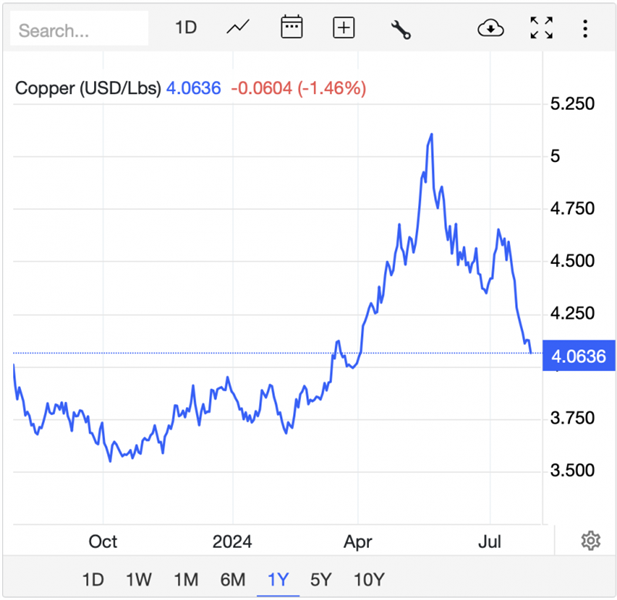Download chart data via cloud icon
The height and width of the screenshot is (600, 617).
pyautogui.click(x=490, y=28)
